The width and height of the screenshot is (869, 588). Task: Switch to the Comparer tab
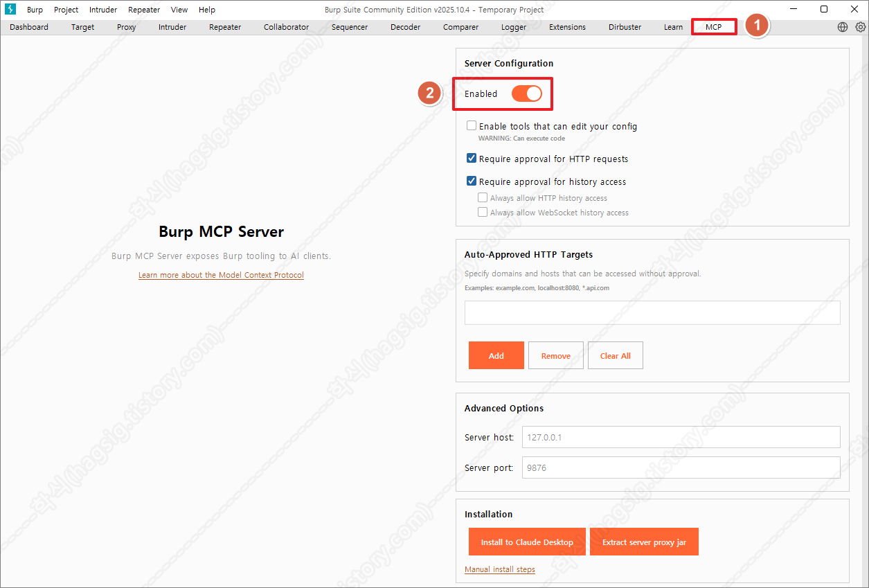click(460, 27)
